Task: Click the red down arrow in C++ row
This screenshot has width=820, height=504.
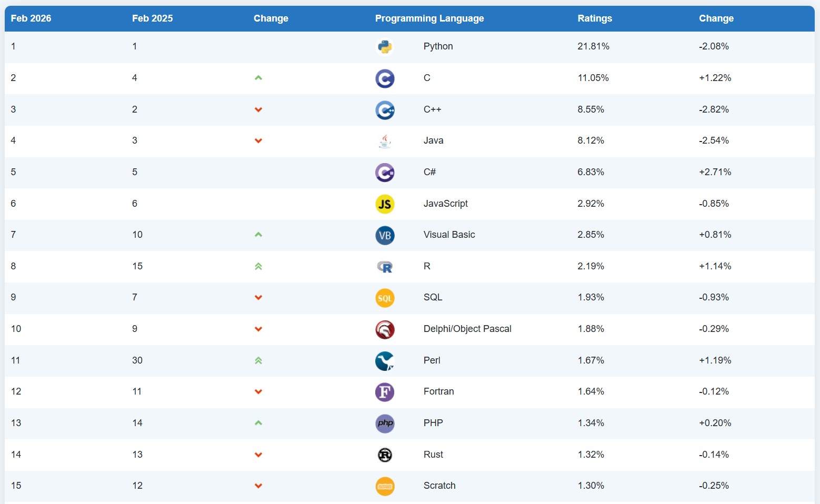Action: 258,109
